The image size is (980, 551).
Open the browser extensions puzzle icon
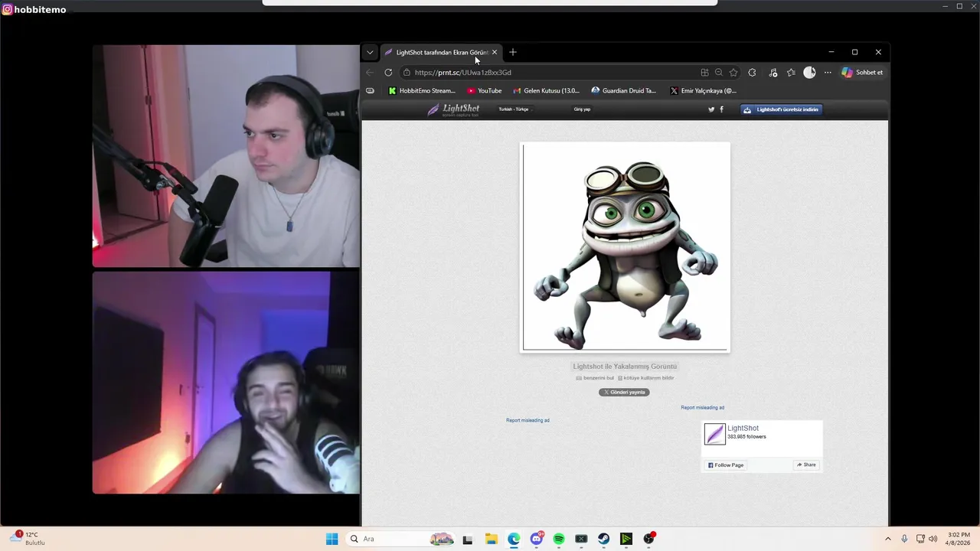[752, 73]
